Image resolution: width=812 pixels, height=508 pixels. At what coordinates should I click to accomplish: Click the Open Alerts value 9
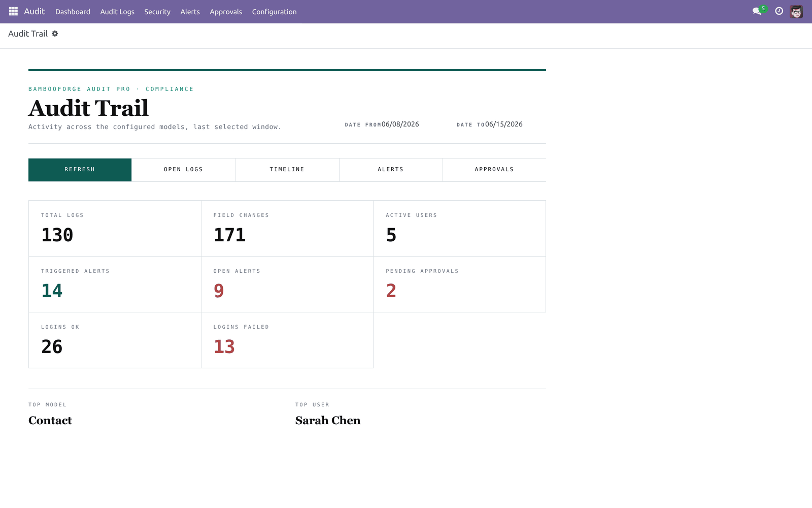point(219,291)
